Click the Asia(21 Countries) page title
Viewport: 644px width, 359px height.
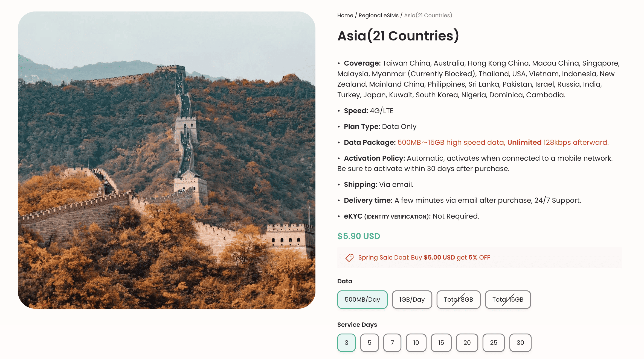click(x=398, y=36)
